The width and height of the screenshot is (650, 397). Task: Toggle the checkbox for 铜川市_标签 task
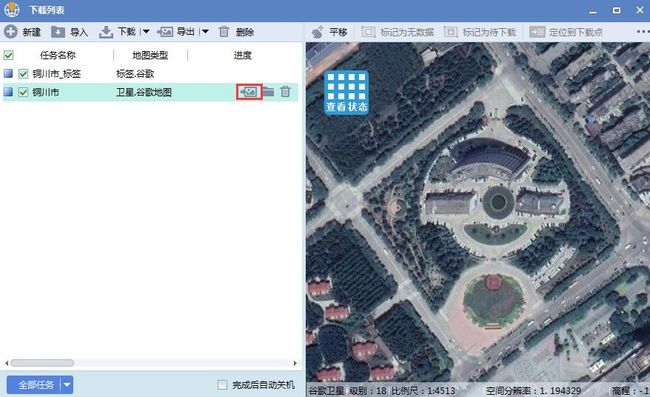pos(23,74)
